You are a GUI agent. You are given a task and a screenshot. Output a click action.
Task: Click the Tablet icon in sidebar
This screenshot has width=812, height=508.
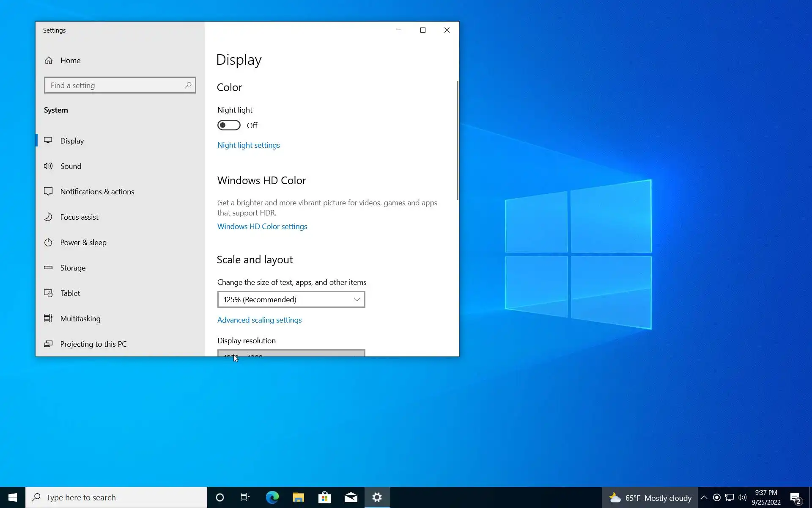(48, 293)
